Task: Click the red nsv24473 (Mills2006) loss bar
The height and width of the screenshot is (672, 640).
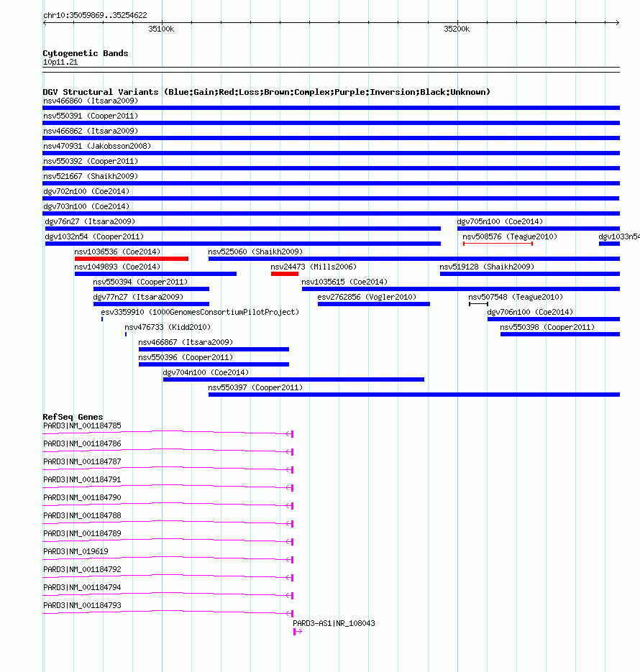Action: 285,274
